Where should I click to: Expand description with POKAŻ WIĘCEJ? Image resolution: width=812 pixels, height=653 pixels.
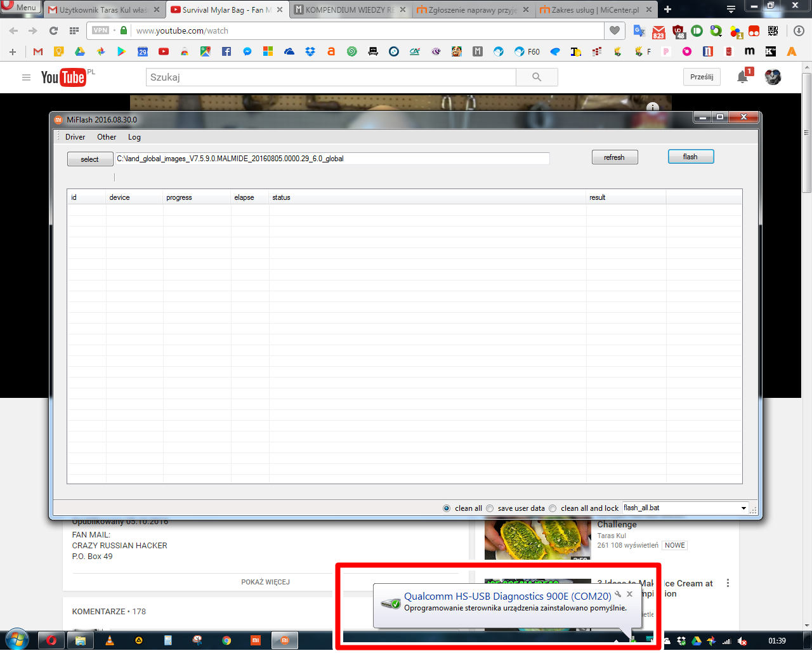265,582
